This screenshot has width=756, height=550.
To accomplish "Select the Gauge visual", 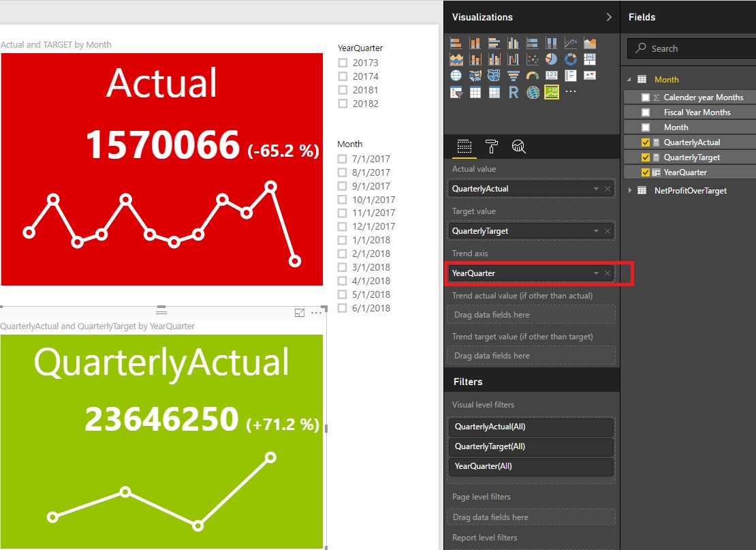I will pyautogui.click(x=533, y=75).
